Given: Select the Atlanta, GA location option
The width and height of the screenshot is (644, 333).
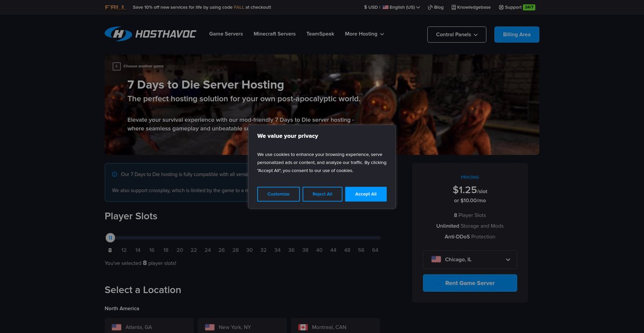Looking at the screenshot, I should pyautogui.click(x=149, y=325).
